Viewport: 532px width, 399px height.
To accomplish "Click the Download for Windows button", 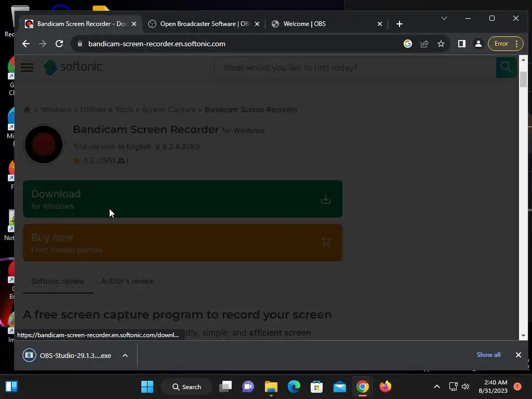I will (x=182, y=199).
